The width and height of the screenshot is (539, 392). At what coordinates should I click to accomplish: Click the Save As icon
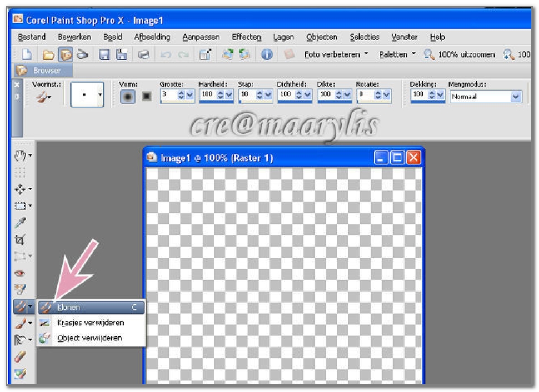click(121, 54)
